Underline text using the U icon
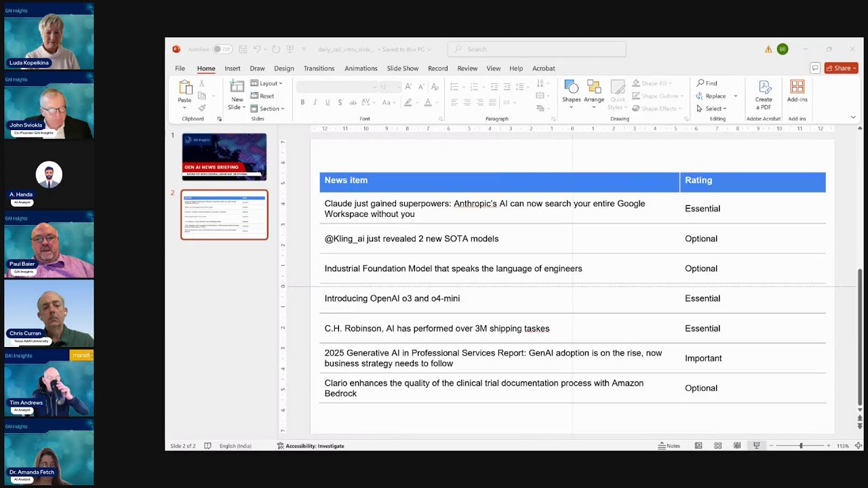Viewport: 868px width, 488px height. pyautogui.click(x=328, y=102)
